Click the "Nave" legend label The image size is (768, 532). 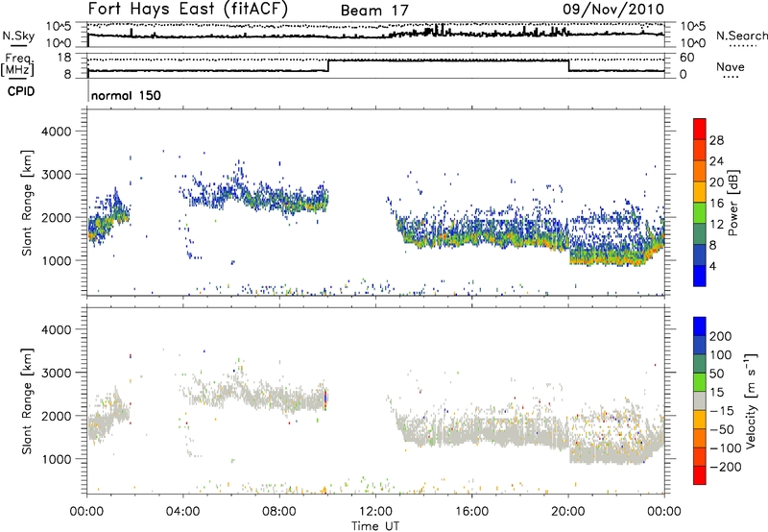click(x=731, y=66)
